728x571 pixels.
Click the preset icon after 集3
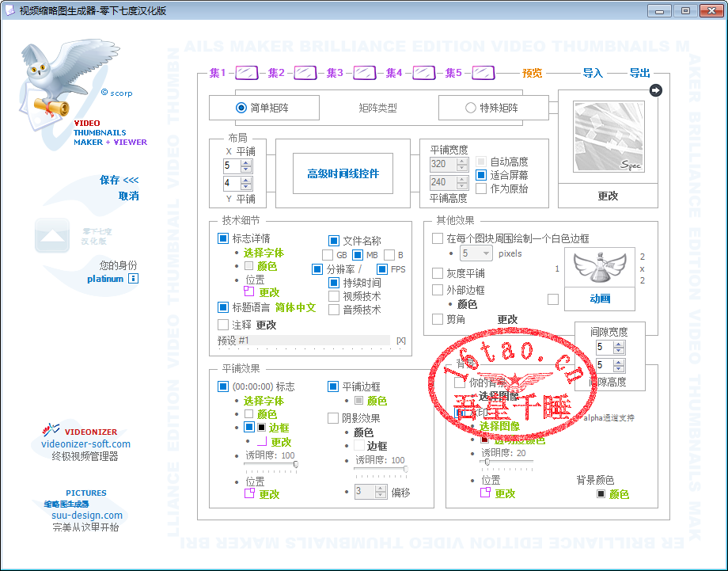365,74
